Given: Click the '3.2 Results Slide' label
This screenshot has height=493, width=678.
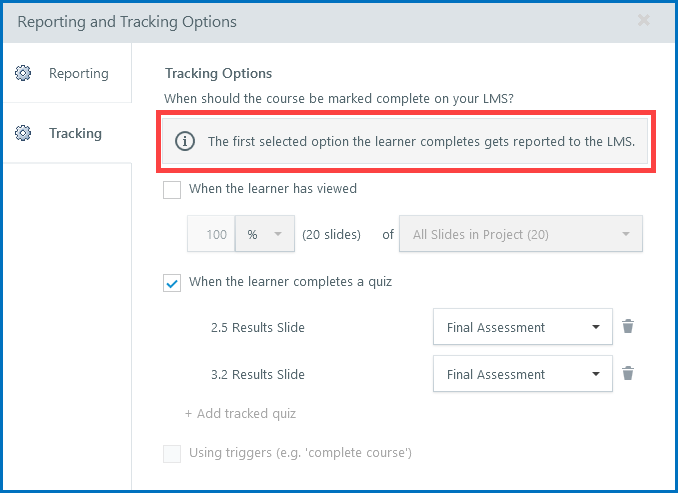Looking at the screenshot, I should (258, 374).
